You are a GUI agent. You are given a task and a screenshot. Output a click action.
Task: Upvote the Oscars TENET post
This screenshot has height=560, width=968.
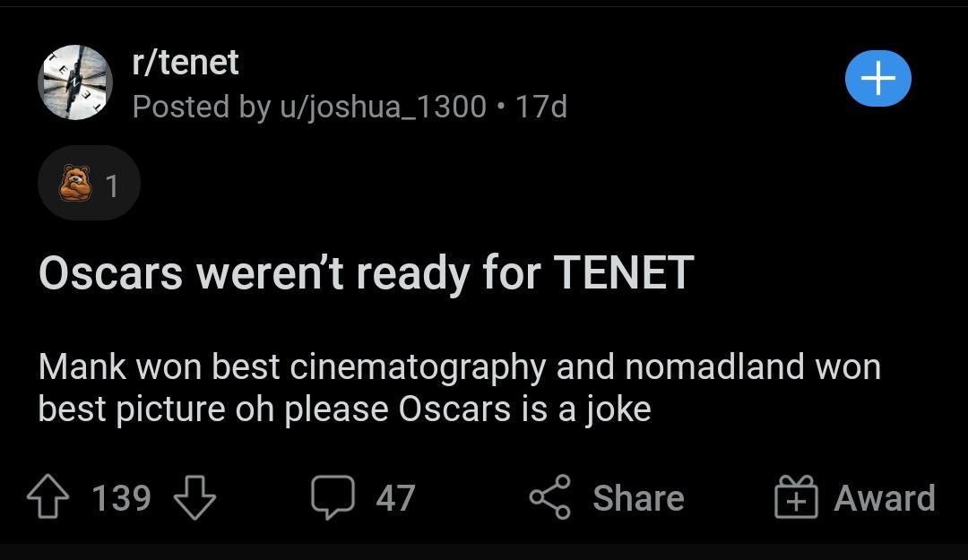coord(48,498)
